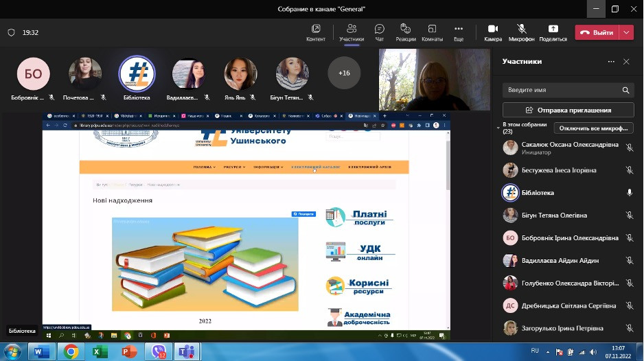Open participants panel more options ellipsis

point(611,62)
